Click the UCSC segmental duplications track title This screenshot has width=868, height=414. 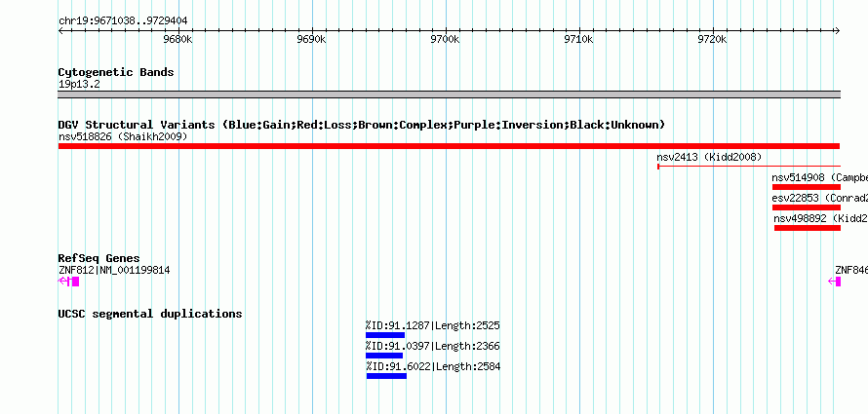click(150, 314)
